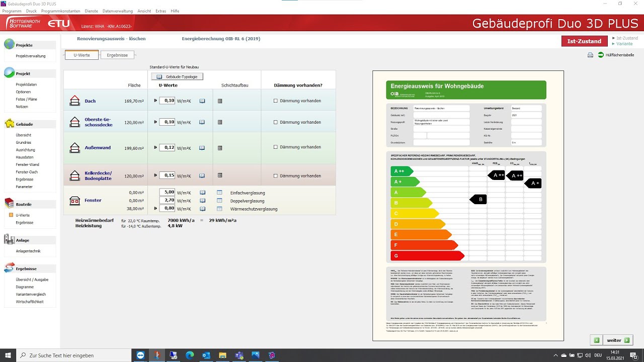Select the U-Werte tab
Screen dimensions: 644x362
[82, 55]
